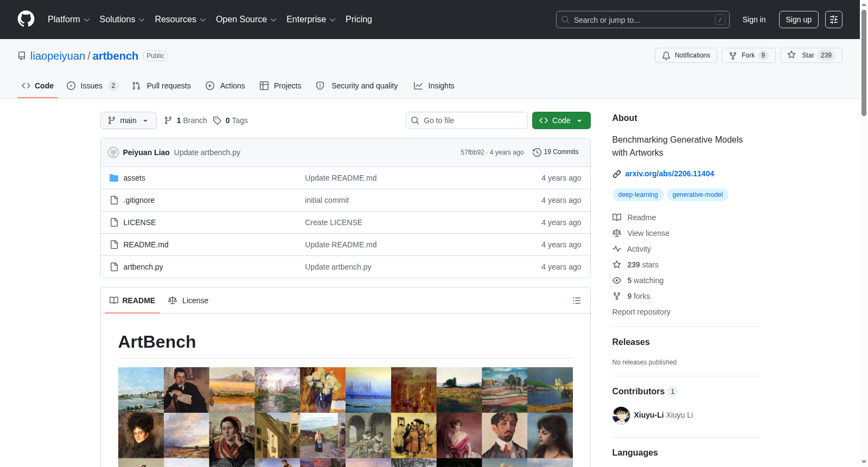This screenshot has height=467, width=868.
Task: Open the Pricing link
Action: point(359,20)
